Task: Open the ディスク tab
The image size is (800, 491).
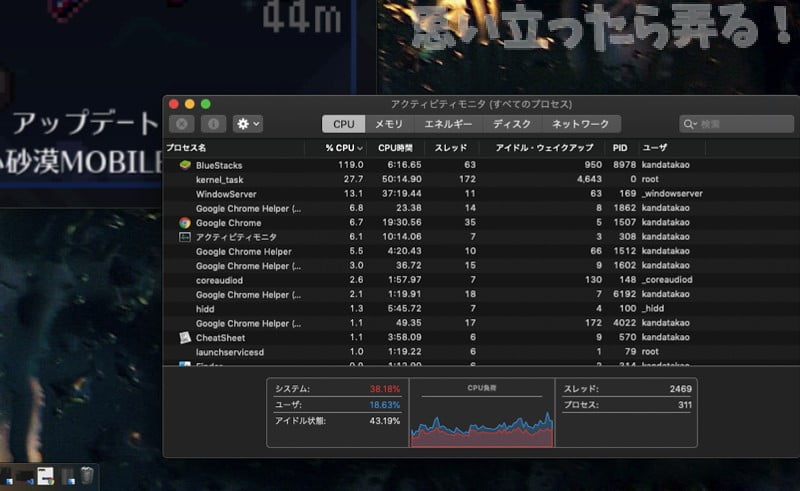Action: (x=512, y=124)
